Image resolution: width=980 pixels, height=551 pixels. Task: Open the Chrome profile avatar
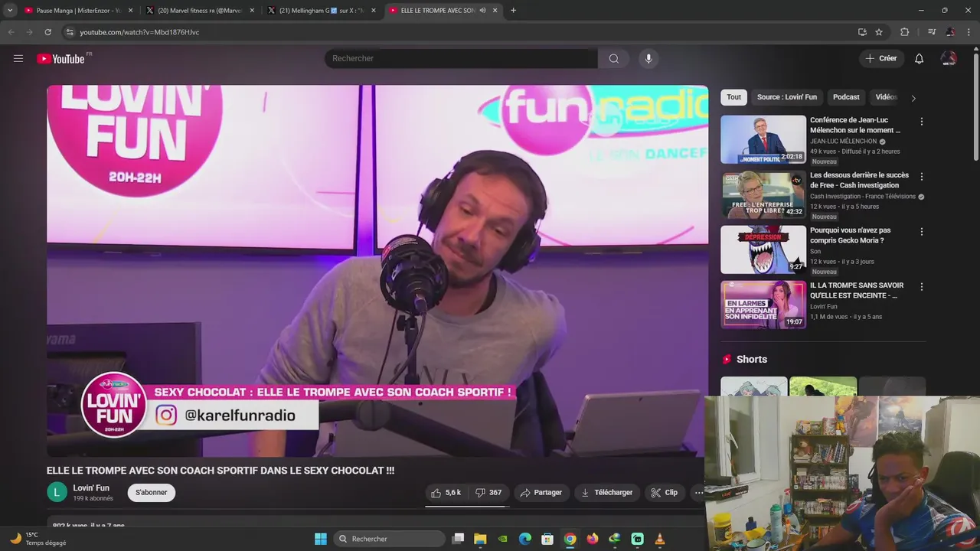pyautogui.click(x=950, y=32)
